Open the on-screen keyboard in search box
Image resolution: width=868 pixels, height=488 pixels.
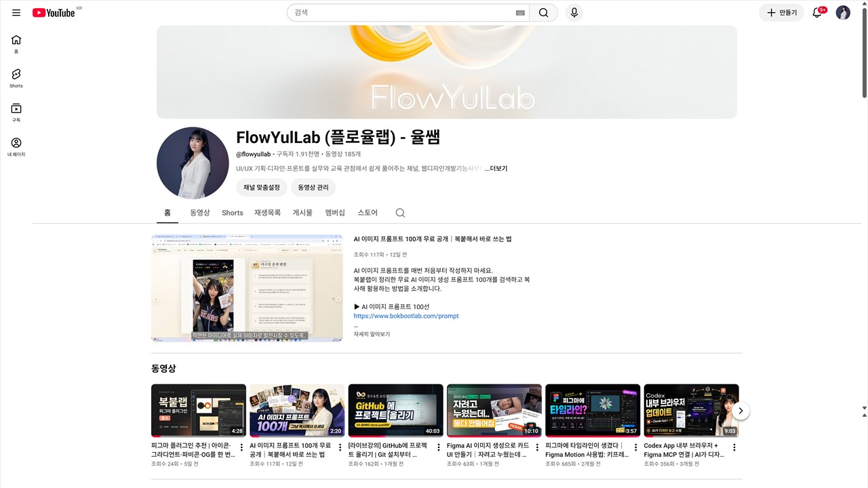click(520, 13)
